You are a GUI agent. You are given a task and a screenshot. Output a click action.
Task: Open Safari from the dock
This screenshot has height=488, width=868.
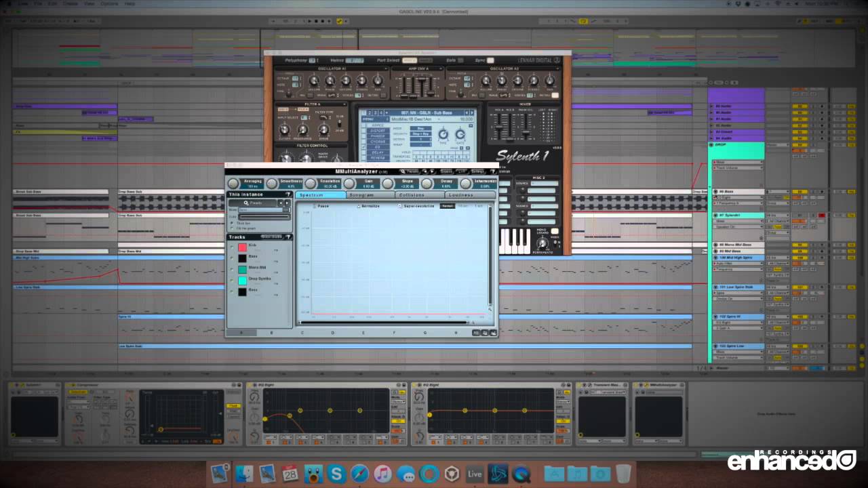[359, 473]
